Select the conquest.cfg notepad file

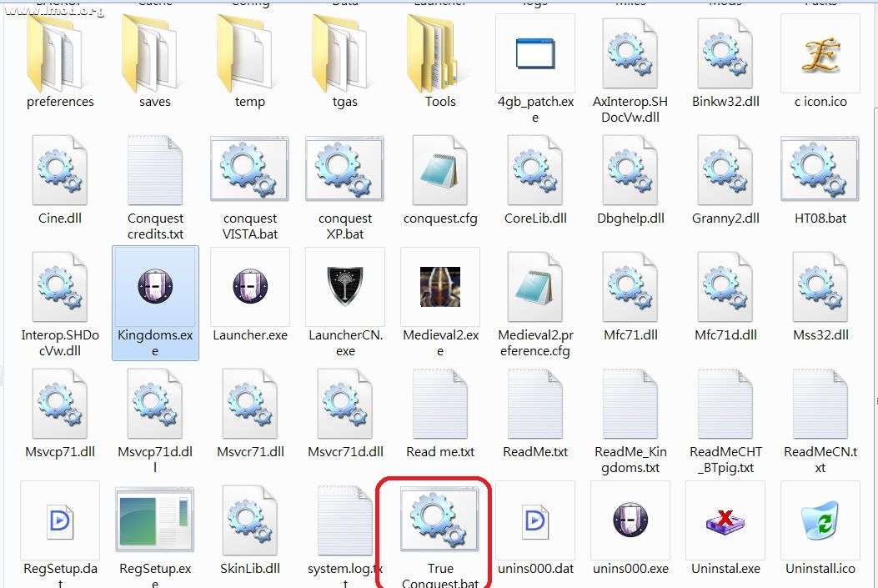(440, 171)
